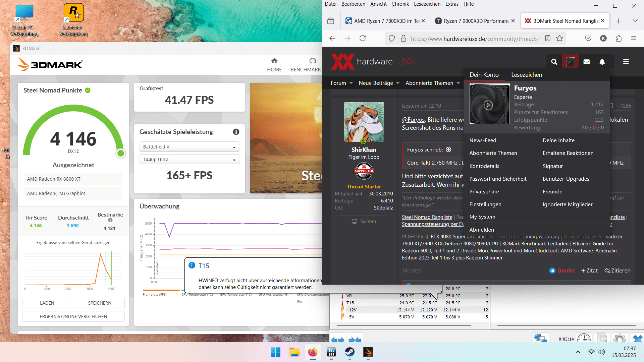The image size is (644, 362).
Task: Open the Datei menu in Firefox
Action: click(x=330, y=4)
